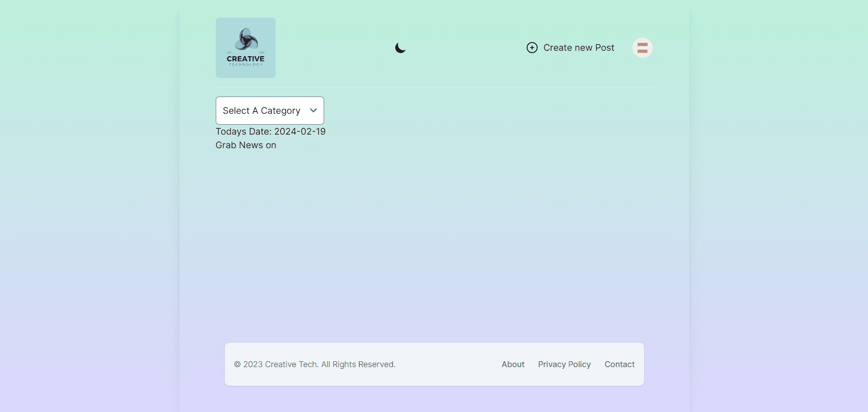868x412 pixels.
Task: Click the Creative Technology logo
Action: point(245,48)
